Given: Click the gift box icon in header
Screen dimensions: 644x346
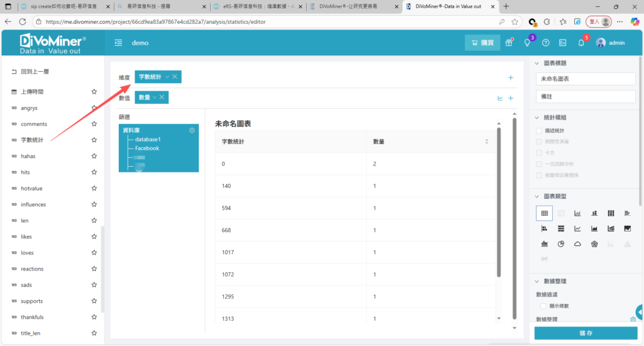Looking at the screenshot, I should click(x=509, y=43).
